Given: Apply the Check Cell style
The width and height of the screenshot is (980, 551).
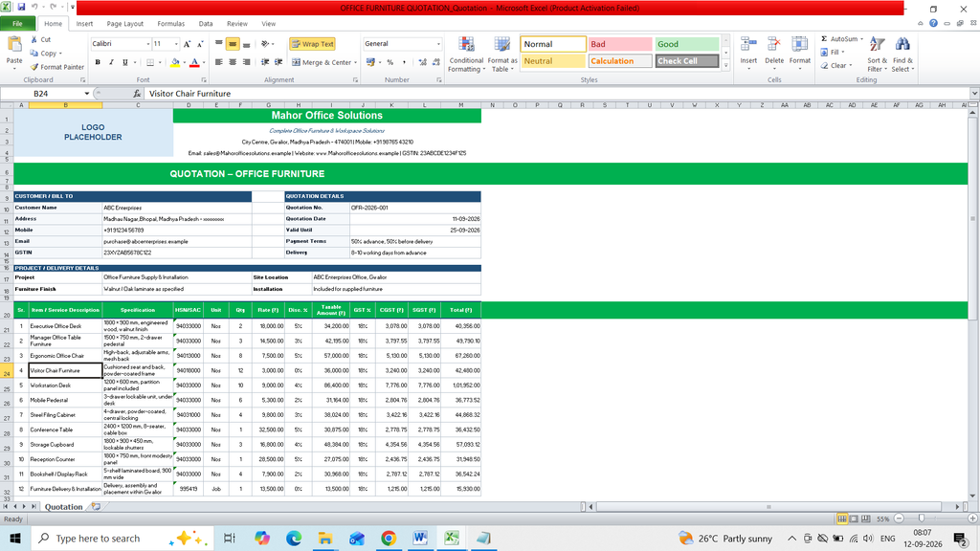Looking at the screenshot, I should pos(687,61).
